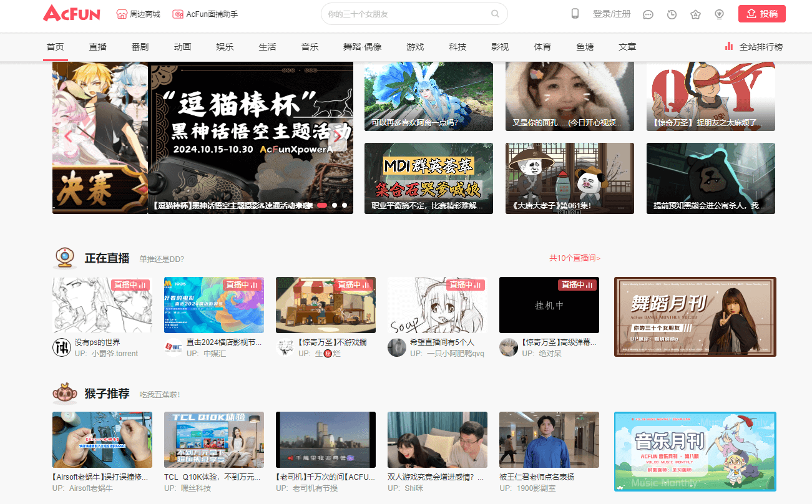Click the search magnifier icon
The width and height of the screenshot is (812, 504).
tap(495, 14)
